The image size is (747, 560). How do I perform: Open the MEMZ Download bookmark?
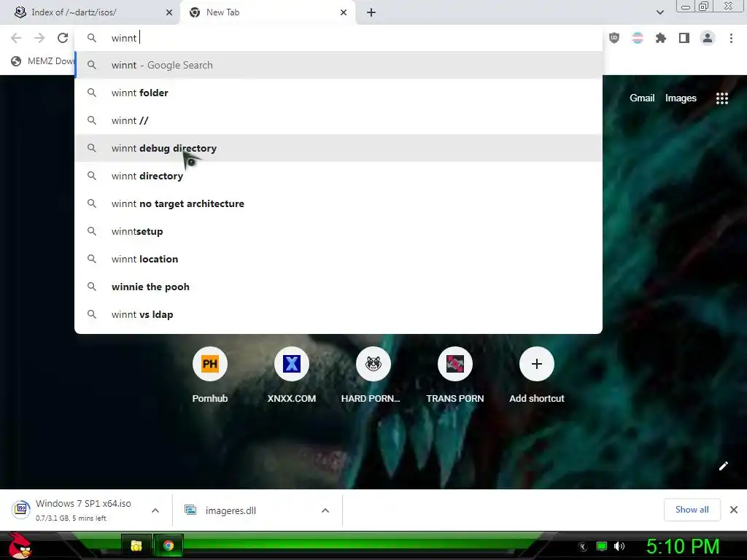click(x=43, y=61)
